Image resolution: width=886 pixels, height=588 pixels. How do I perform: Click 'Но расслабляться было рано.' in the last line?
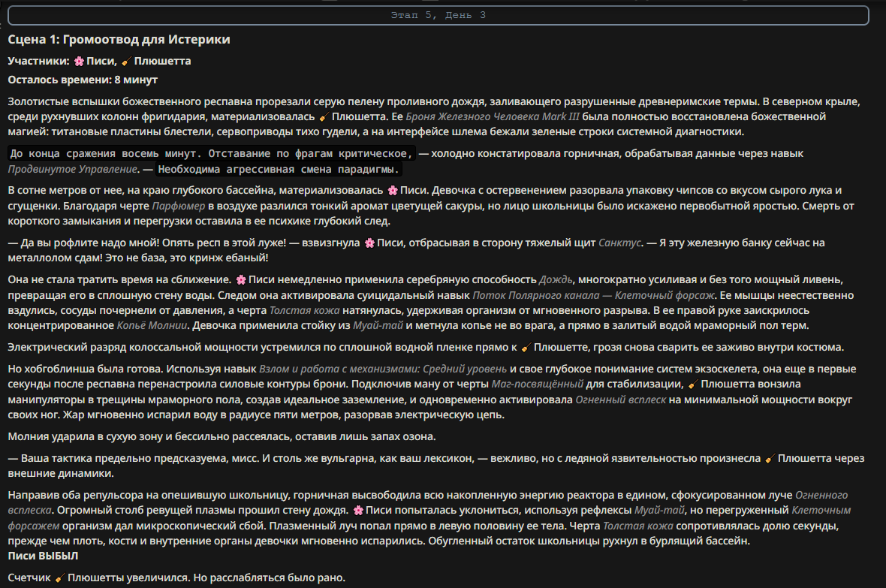pyautogui.click(x=269, y=577)
